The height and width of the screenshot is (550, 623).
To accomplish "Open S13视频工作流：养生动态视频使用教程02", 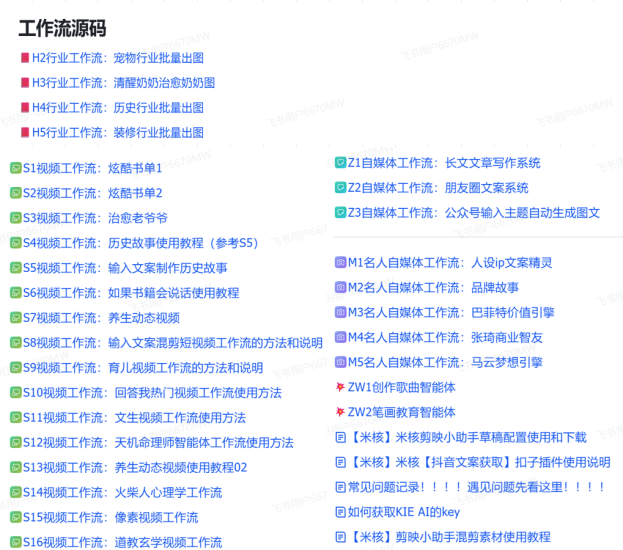I will pos(135,467).
